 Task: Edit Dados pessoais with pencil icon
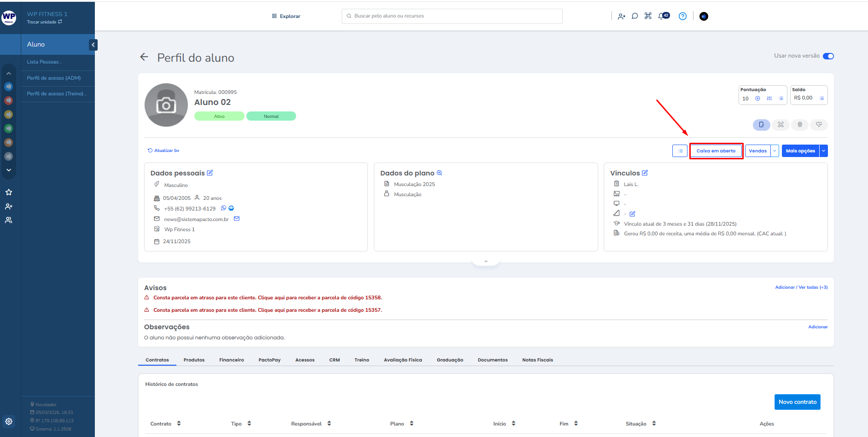click(x=210, y=173)
